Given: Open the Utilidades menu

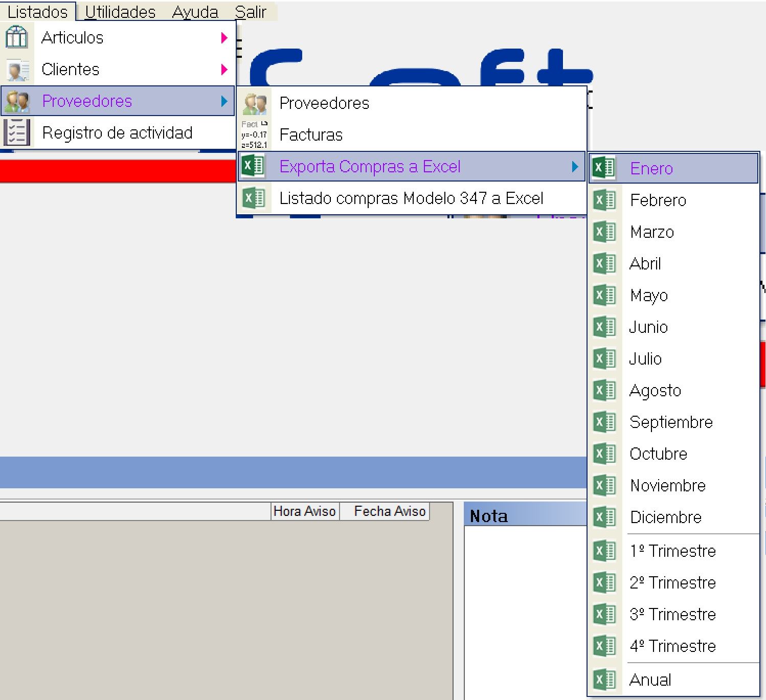Looking at the screenshot, I should click(120, 12).
